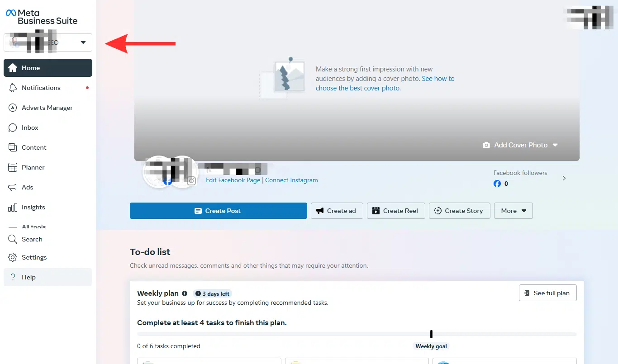Click See full plan button
The height and width of the screenshot is (364, 618).
pyautogui.click(x=548, y=293)
